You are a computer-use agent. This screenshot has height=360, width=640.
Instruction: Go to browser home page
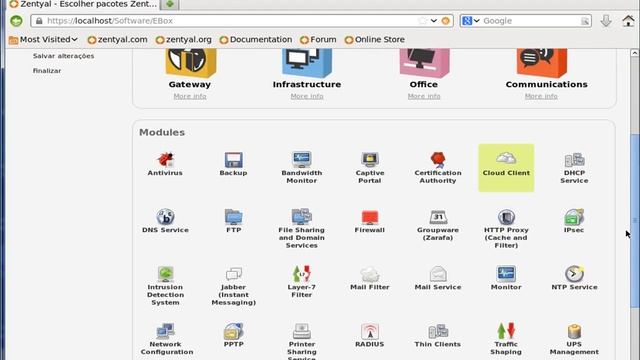click(x=629, y=21)
